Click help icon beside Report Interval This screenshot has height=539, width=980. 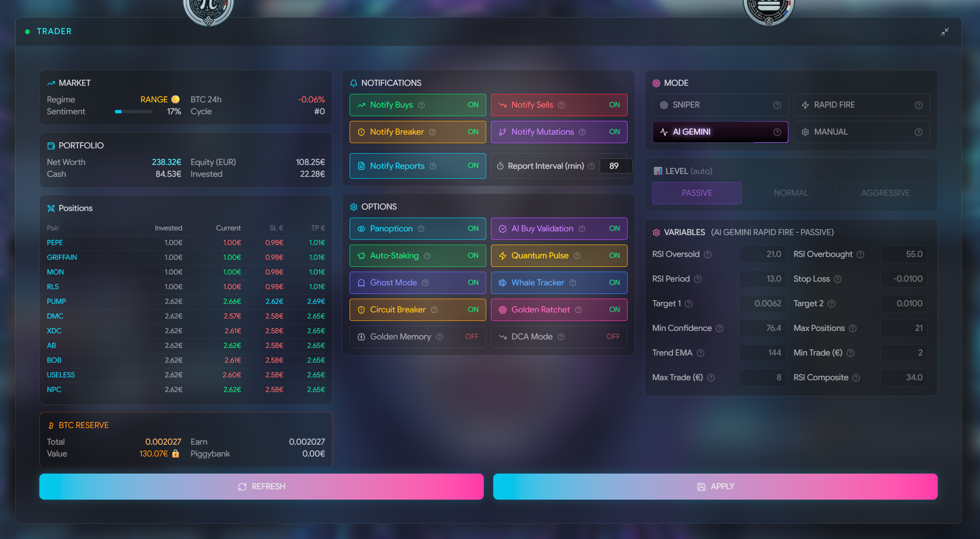(x=591, y=166)
